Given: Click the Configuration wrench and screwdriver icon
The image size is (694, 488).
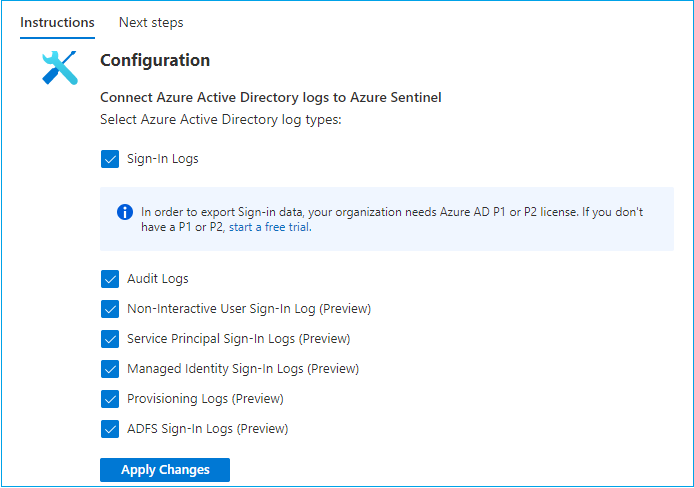Looking at the screenshot, I should pos(60,68).
